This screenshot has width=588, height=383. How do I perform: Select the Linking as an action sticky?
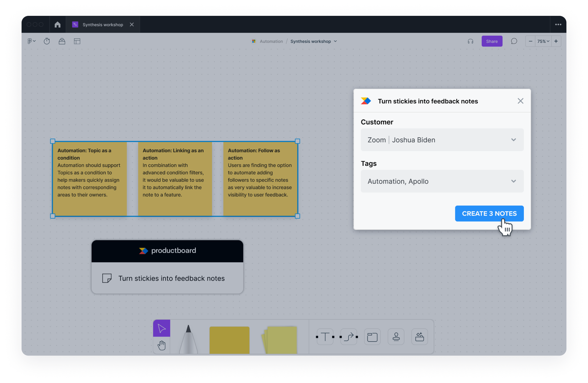click(x=175, y=179)
